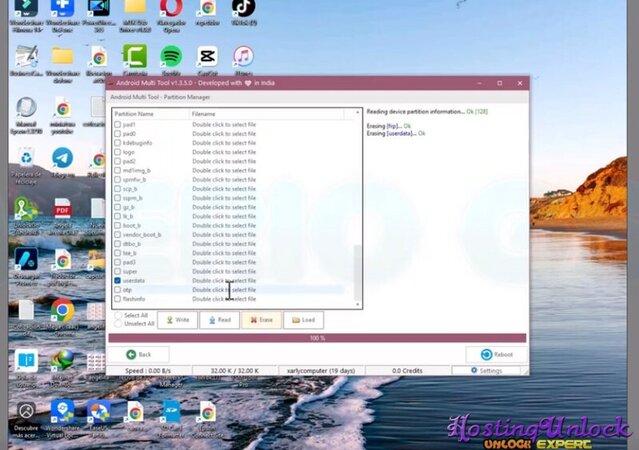The image size is (639, 450).
Task: Launch the iTunes desktop shortcut
Action: tap(243, 56)
